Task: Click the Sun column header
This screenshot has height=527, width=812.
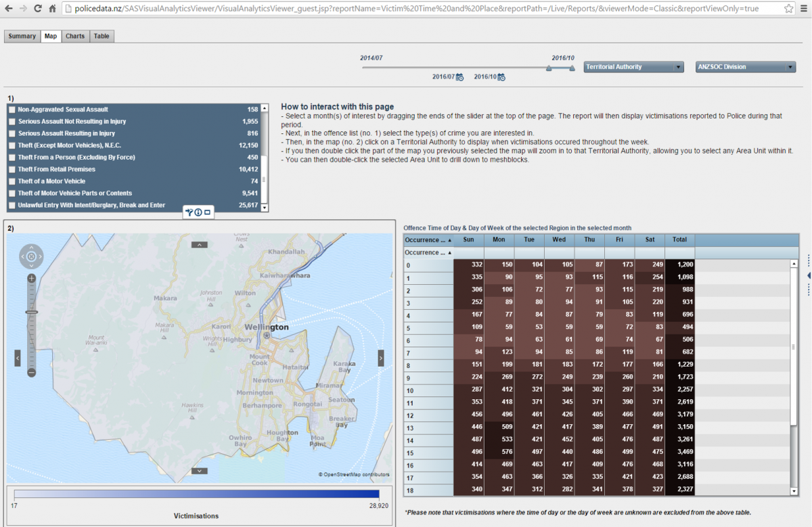Action: 468,239
